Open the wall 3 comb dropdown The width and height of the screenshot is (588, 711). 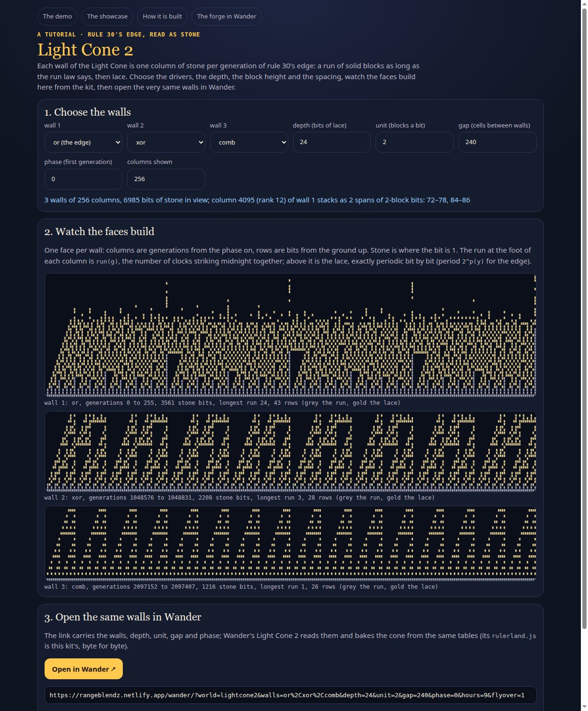coord(249,142)
